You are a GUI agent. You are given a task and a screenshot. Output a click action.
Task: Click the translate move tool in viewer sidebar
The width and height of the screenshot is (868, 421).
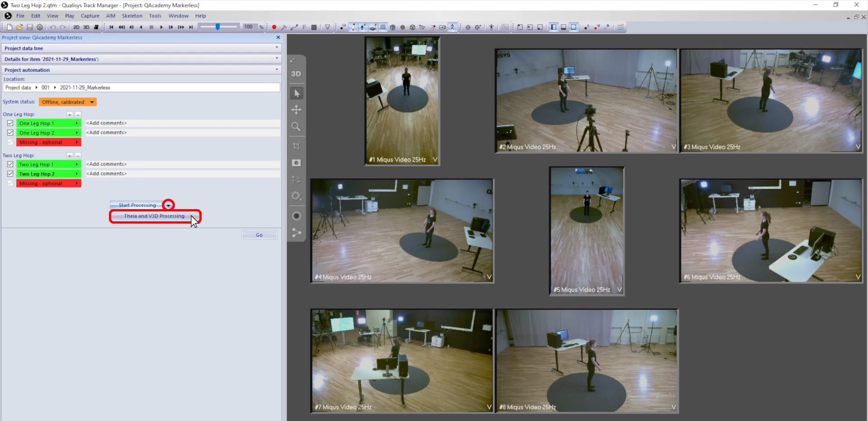[x=296, y=110]
